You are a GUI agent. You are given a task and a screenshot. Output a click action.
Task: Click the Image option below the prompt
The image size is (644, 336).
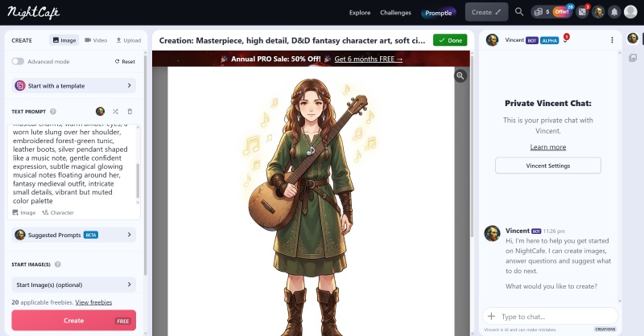click(x=24, y=212)
